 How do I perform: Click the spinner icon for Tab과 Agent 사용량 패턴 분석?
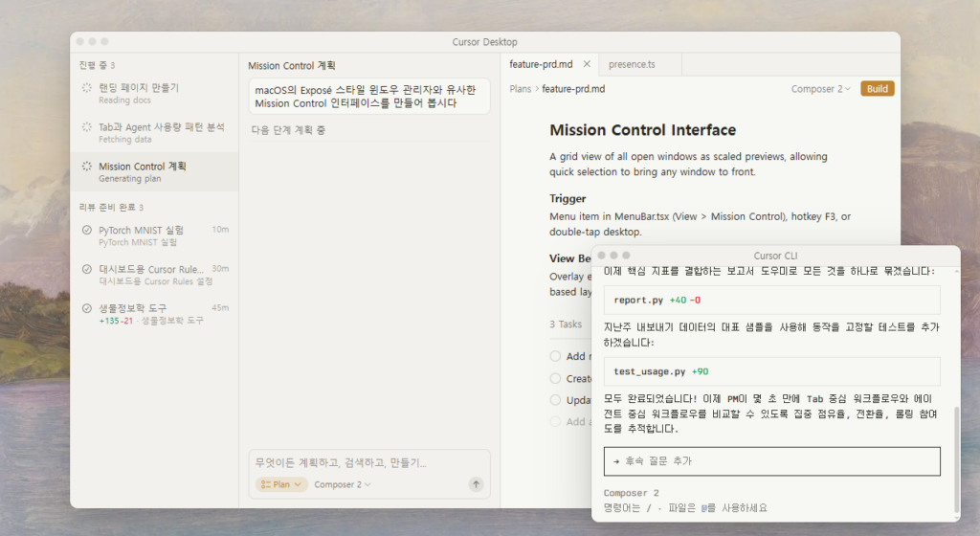coord(87,127)
